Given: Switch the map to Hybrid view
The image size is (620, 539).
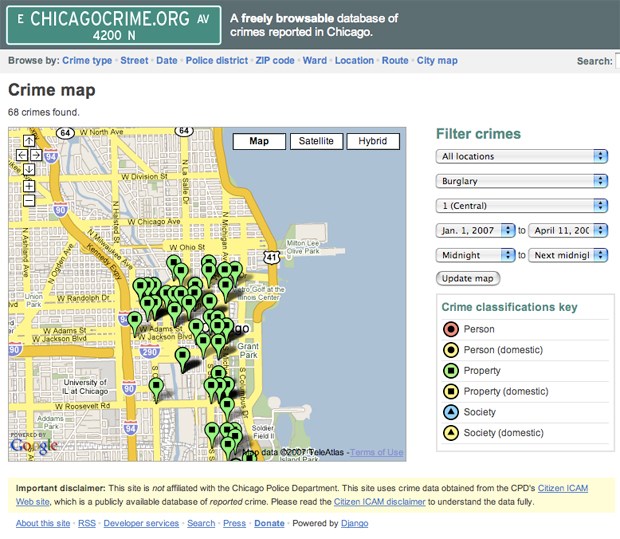Looking at the screenshot, I should 373,141.
